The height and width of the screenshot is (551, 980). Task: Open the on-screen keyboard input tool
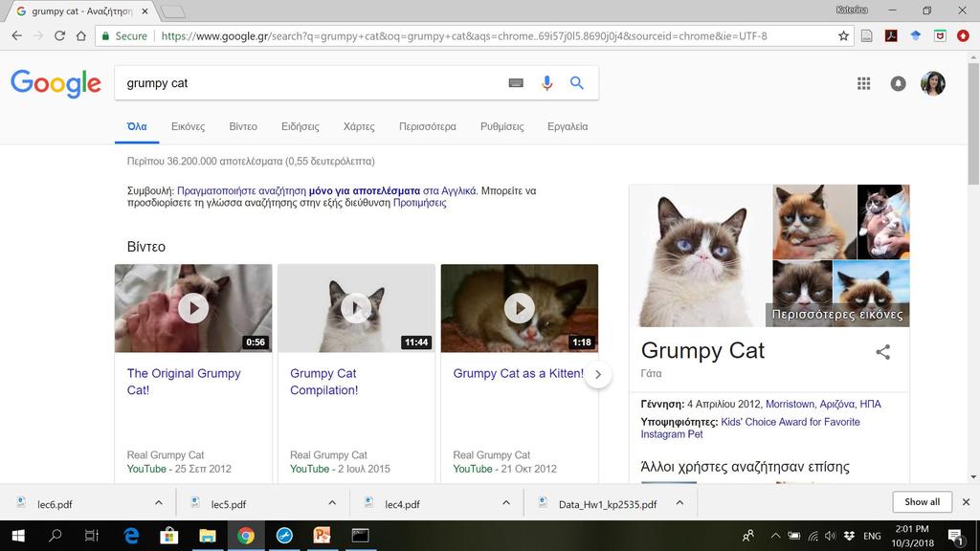[x=516, y=83]
